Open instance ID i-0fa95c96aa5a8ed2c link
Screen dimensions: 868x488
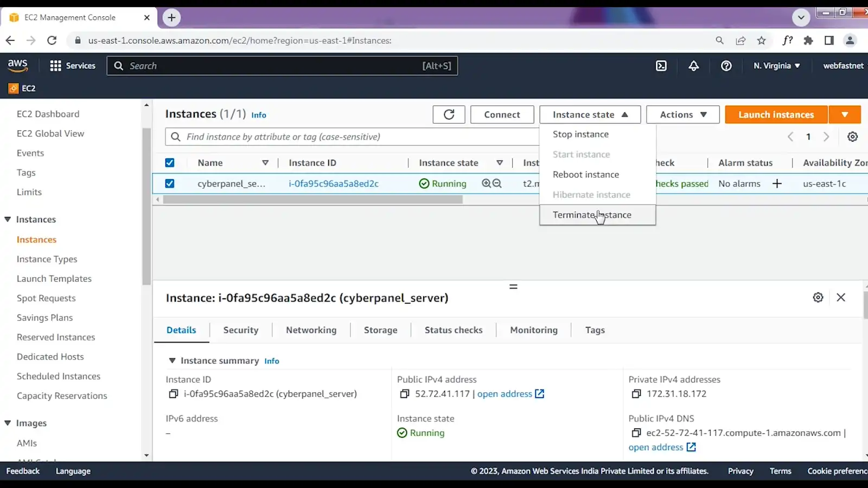click(x=334, y=184)
